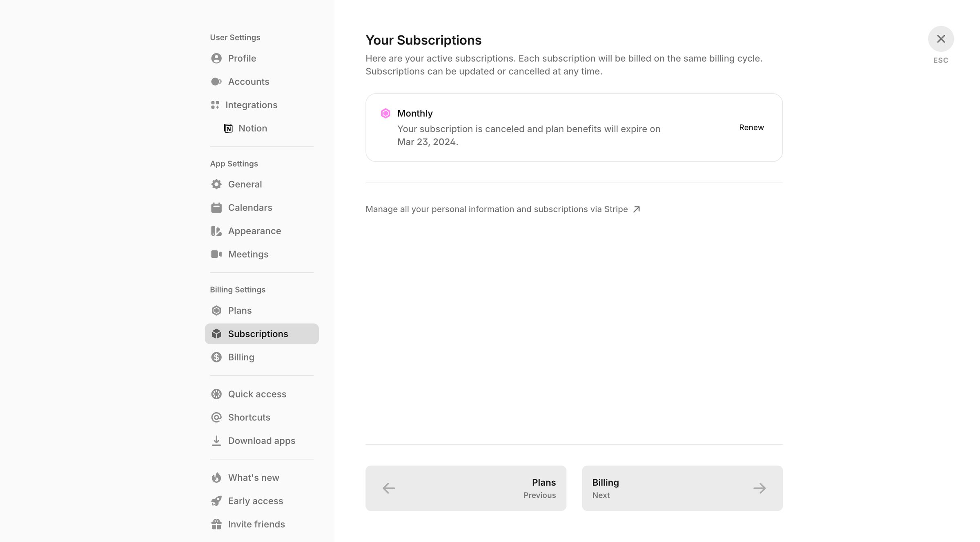980x542 pixels.
Task: Click the Shortcuts at-sign icon
Action: point(216,418)
